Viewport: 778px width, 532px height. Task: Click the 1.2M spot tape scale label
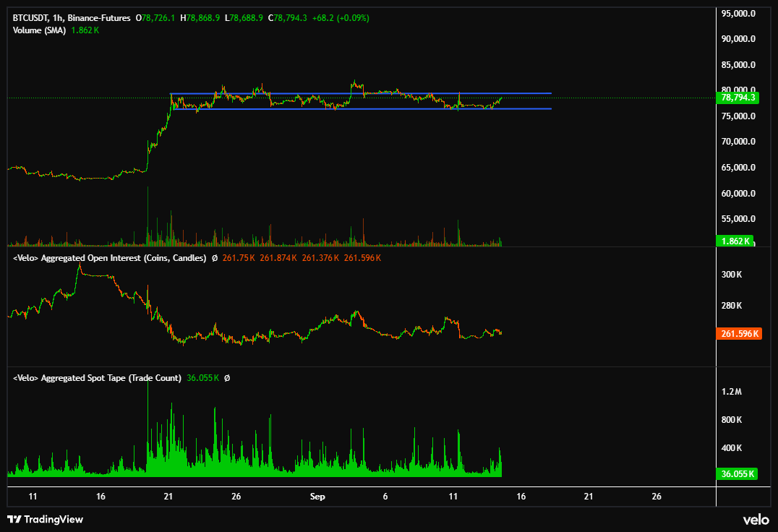tap(731, 392)
